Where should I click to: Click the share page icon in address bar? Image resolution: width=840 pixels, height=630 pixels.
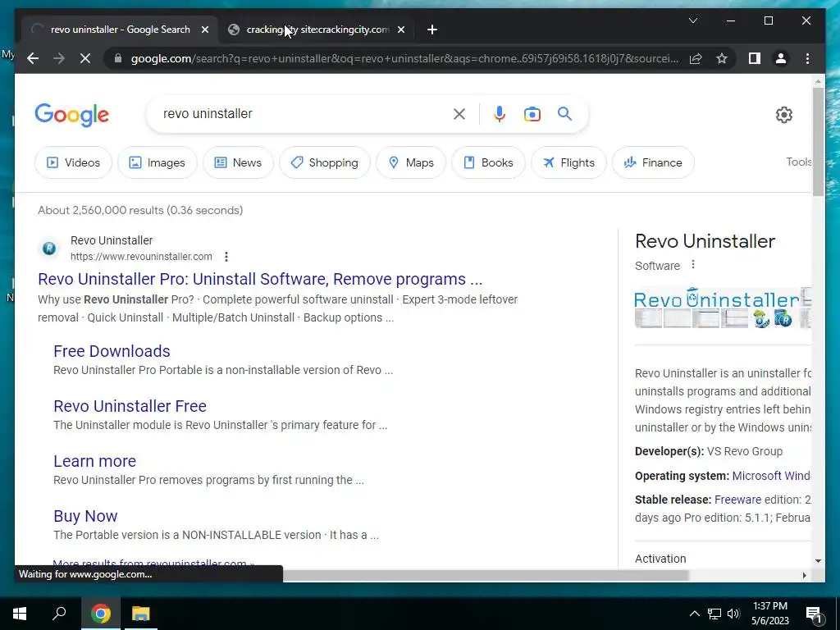tap(696, 58)
